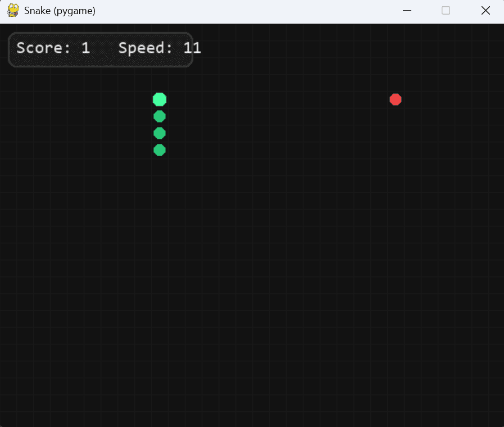Click the pygame snake icon in the title bar
The image size is (504, 427).
[x=12, y=10]
